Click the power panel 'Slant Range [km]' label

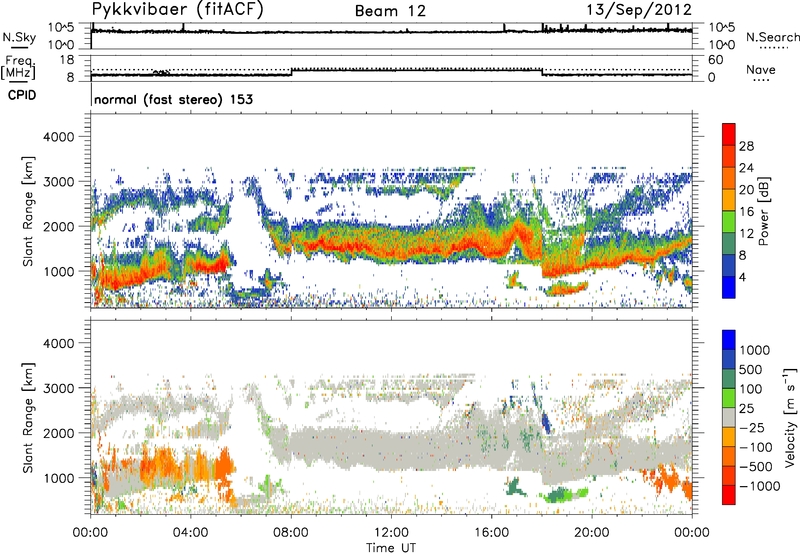(28, 211)
